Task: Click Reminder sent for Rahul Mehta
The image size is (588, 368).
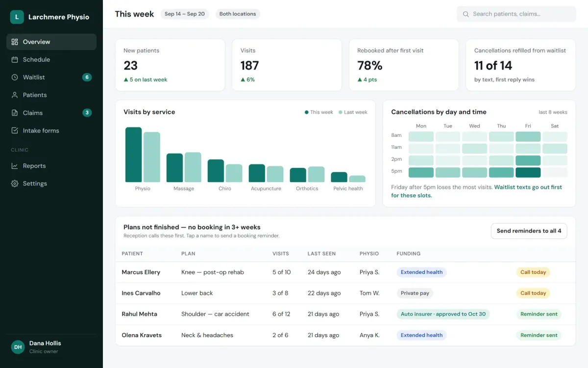Action: (539, 314)
